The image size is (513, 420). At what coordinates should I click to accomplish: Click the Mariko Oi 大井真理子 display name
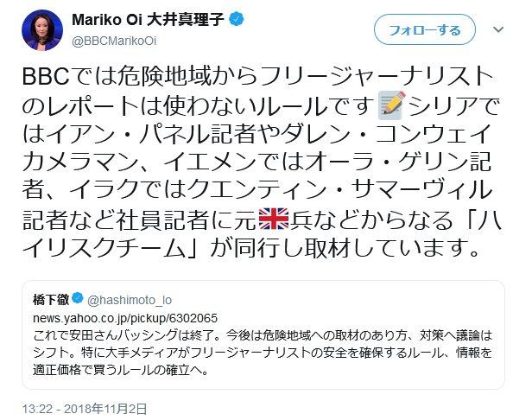tap(149, 20)
